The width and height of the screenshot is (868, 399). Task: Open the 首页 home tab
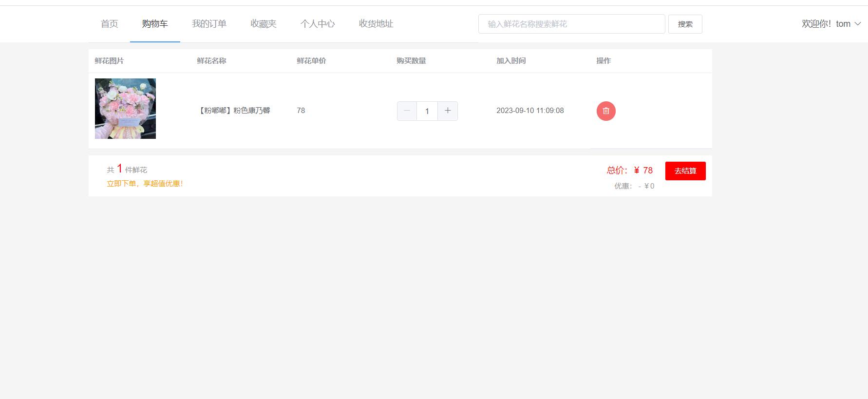point(110,24)
